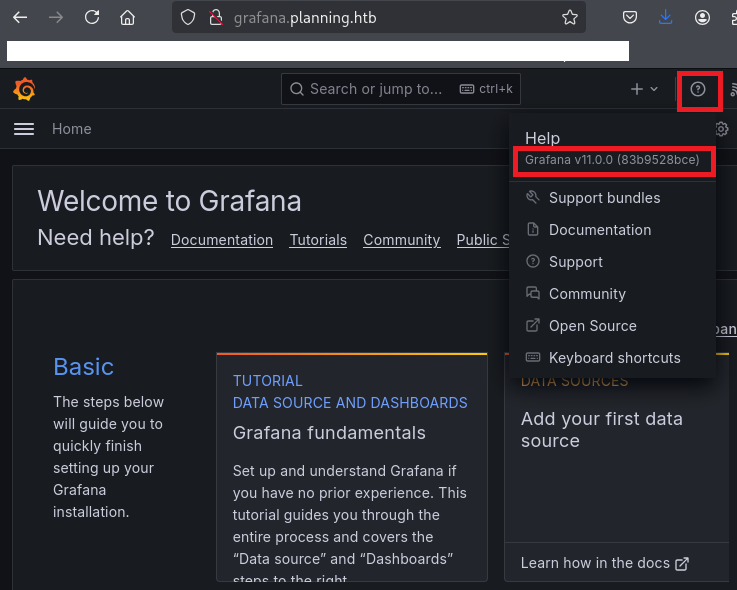Open the Grafana fundamentals tutorial card

(x=329, y=433)
